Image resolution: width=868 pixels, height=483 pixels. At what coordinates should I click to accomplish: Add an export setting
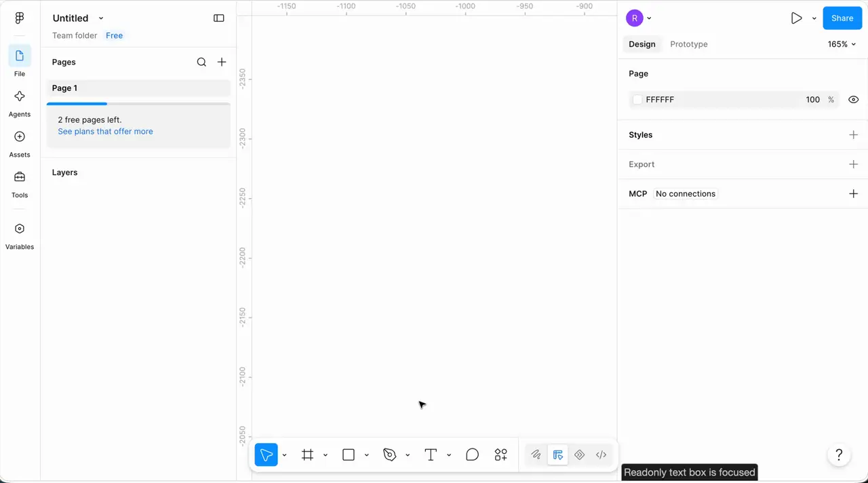coord(854,164)
